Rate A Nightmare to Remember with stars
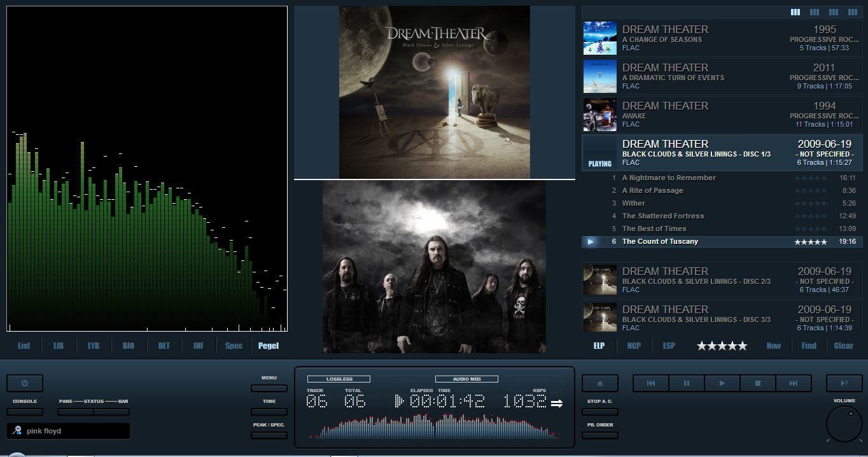This screenshot has width=868, height=457. 811,178
